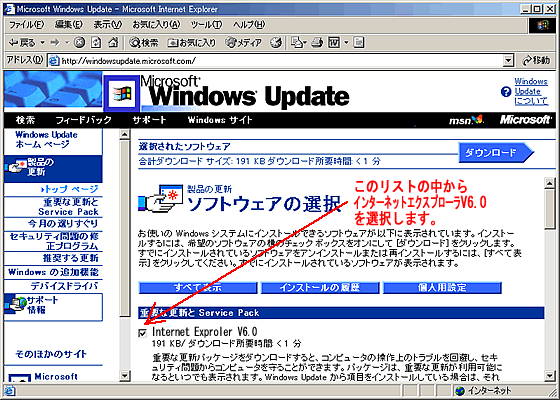
Task: Expand the address bar dropdown arrow
Action: (508, 61)
